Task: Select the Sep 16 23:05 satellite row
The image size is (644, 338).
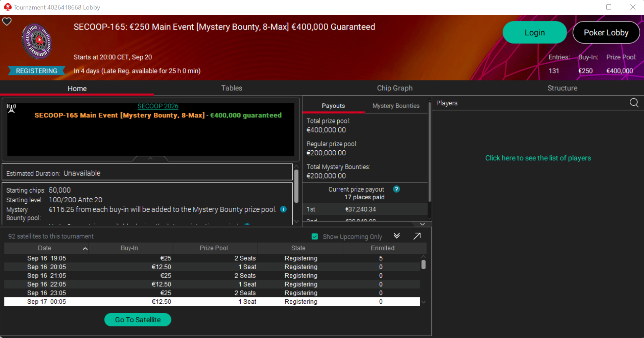Action: pyautogui.click(x=212, y=293)
